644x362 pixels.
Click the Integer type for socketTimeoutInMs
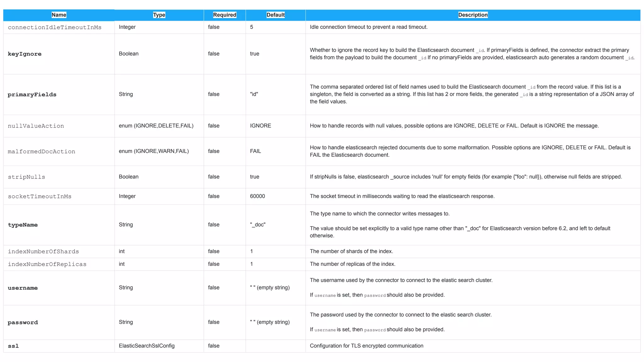(127, 196)
